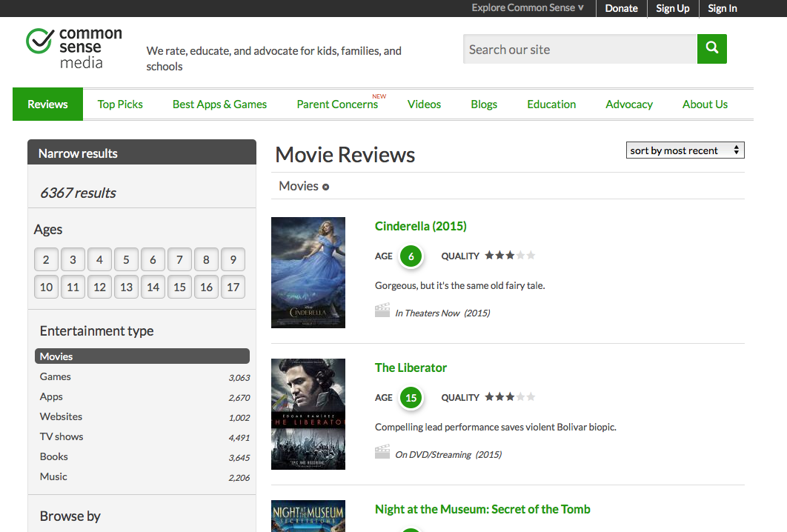Open Advocacy tab

click(x=629, y=104)
